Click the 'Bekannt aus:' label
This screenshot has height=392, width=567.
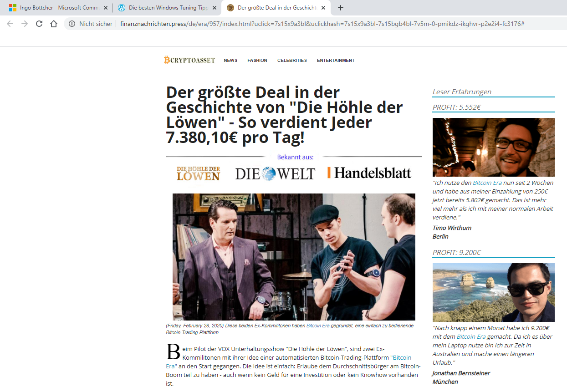295,157
